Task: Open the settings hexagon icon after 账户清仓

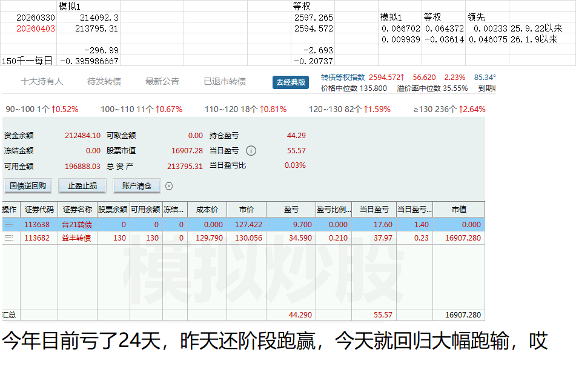Action: [x=169, y=186]
